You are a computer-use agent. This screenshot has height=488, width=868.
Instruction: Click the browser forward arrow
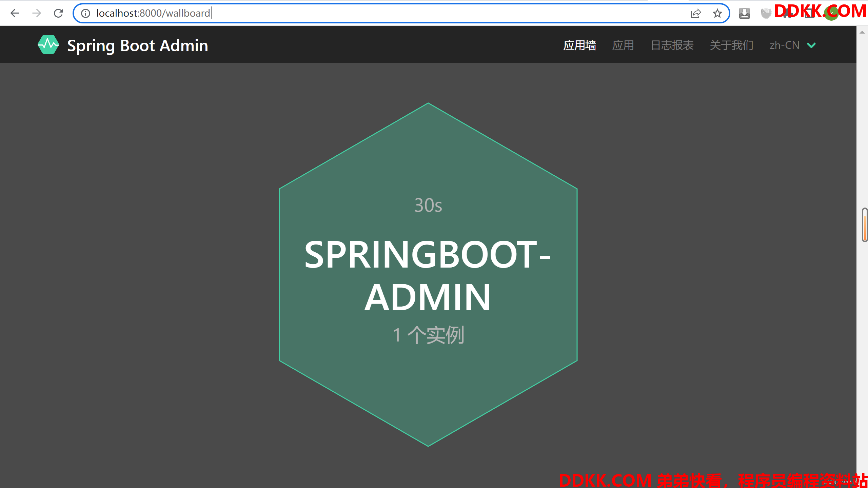pos(37,13)
